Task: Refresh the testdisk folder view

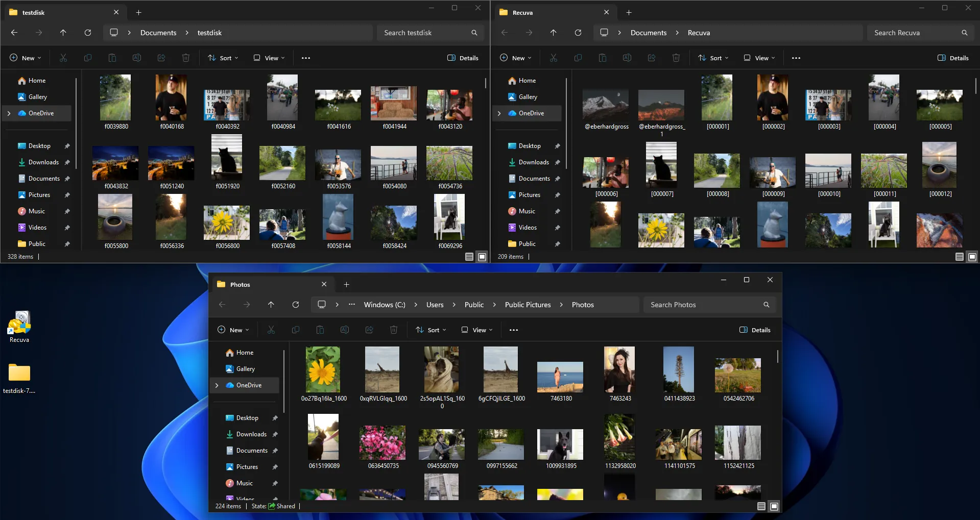Action: tap(87, 32)
